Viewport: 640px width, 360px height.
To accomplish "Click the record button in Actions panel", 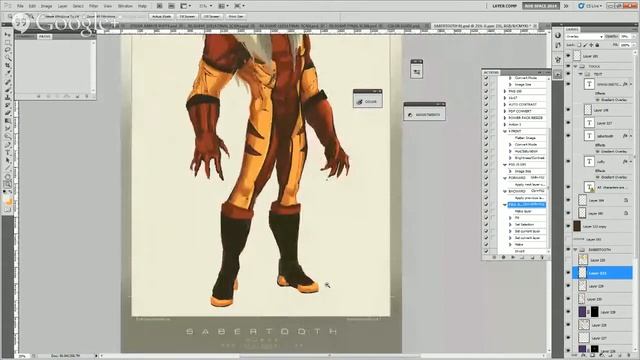I will pos(503,257).
